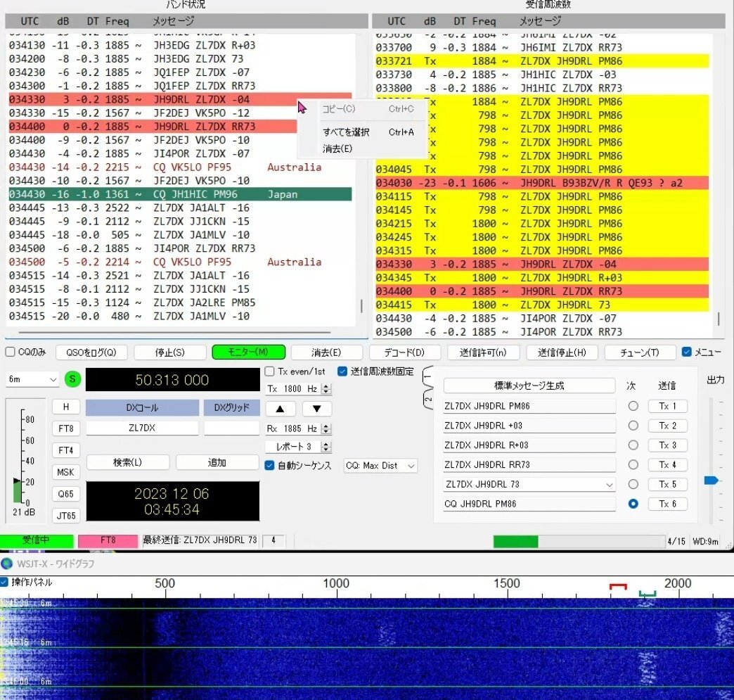The height and width of the screenshot is (700, 734).
Task: Select the FT4 mode button
Action: [65, 450]
